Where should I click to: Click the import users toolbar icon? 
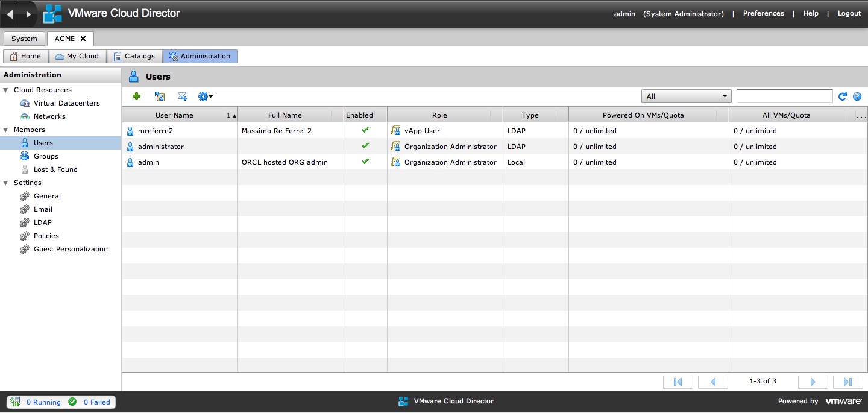tap(160, 96)
